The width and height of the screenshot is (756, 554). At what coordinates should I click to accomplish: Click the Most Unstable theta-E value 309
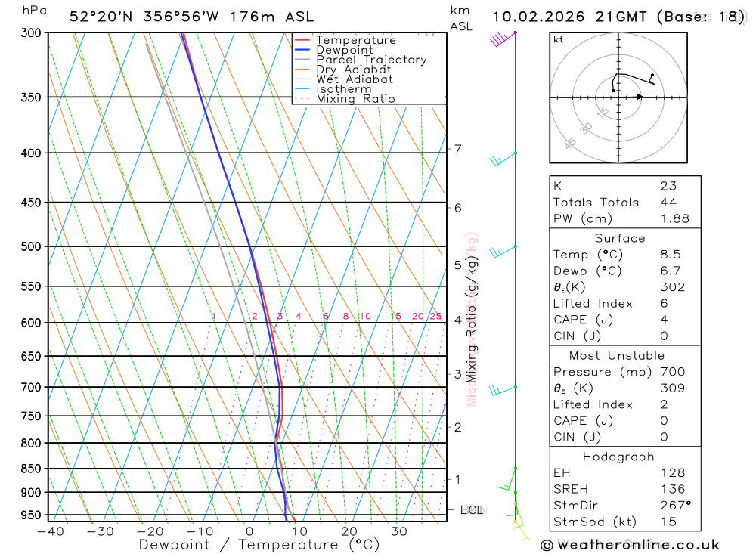[x=672, y=388]
